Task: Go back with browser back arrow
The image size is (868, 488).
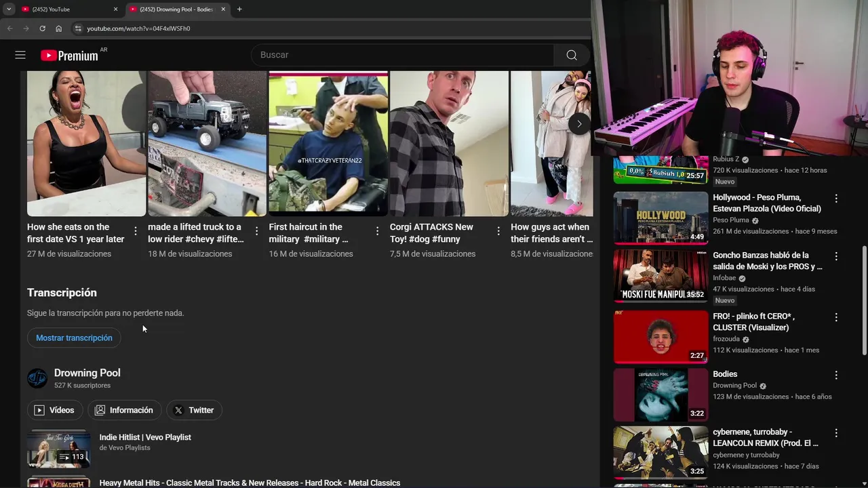Action: [9, 28]
